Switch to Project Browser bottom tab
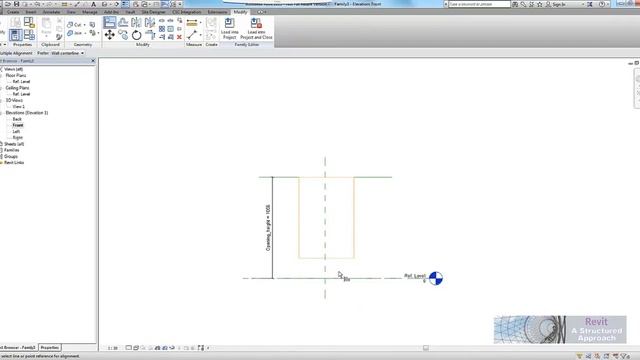This screenshot has height=360, width=640. click(x=18, y=348)
